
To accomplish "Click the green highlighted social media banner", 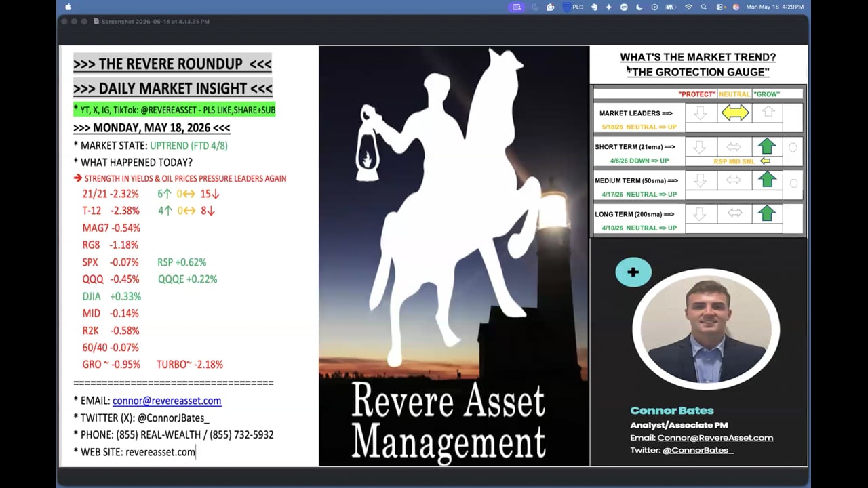I will point(174,110).
